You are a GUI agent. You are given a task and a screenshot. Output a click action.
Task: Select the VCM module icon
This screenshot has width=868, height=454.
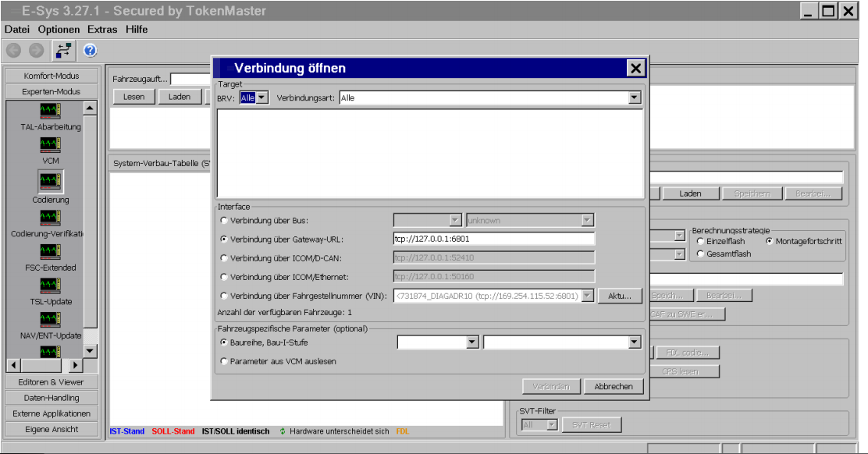51,145
